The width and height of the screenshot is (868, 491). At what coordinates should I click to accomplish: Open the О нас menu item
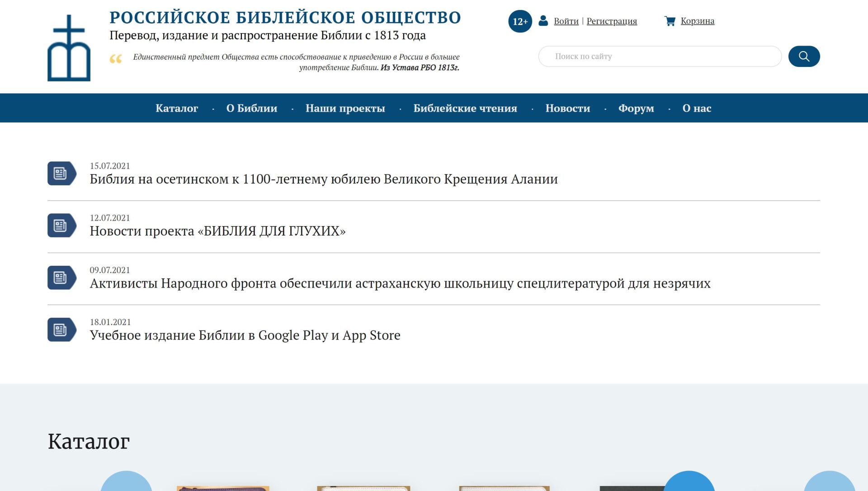coord(697,108)
